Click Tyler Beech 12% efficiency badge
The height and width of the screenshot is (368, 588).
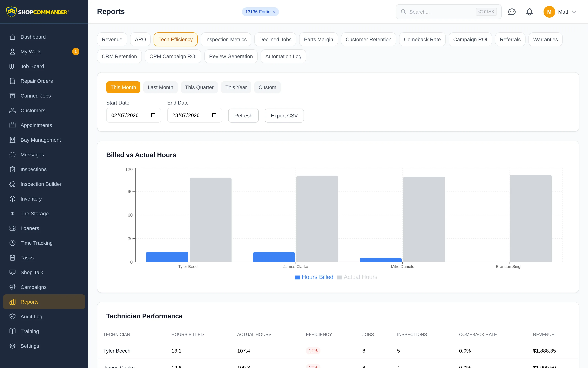[x=313, y=351]
